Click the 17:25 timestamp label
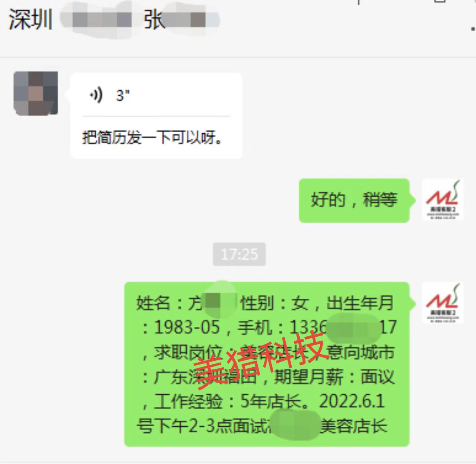This screenshot has width=476, height=464. (x=239, y=254)
